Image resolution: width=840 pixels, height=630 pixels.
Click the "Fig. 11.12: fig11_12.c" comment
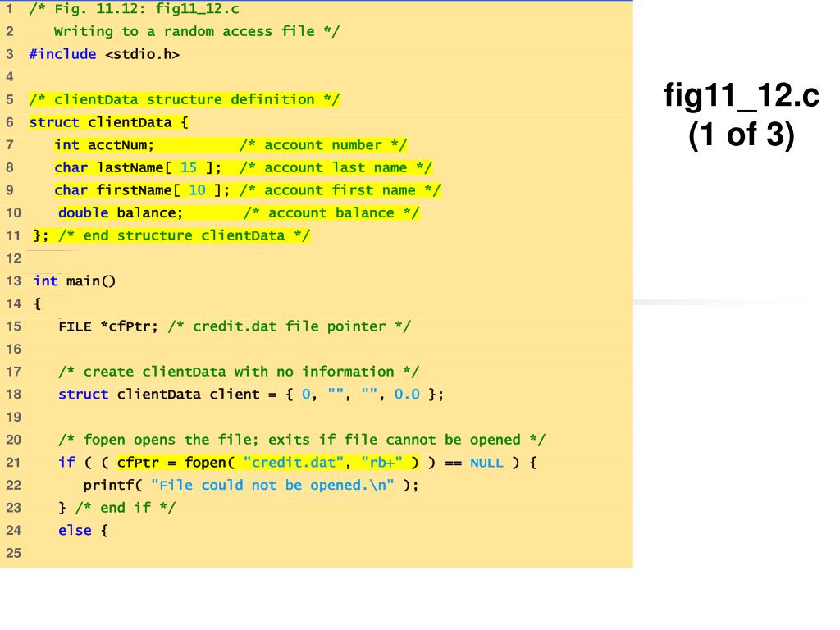[134, 9]
